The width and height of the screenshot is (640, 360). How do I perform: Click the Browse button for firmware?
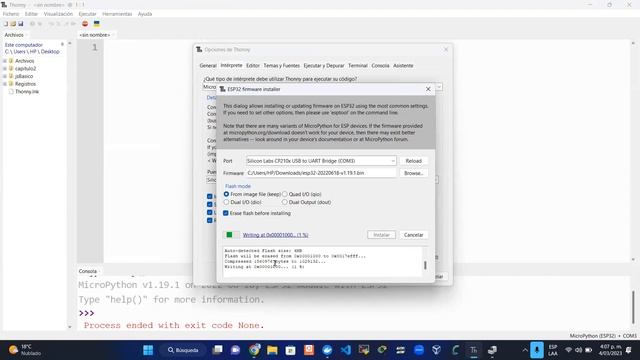coord(413,173)
